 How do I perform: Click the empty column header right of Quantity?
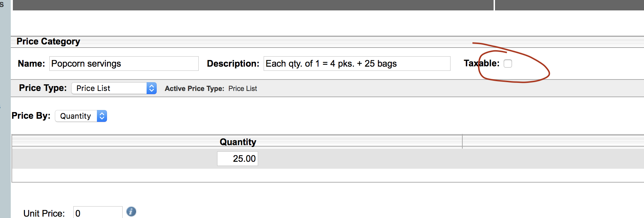coord(552,142)
